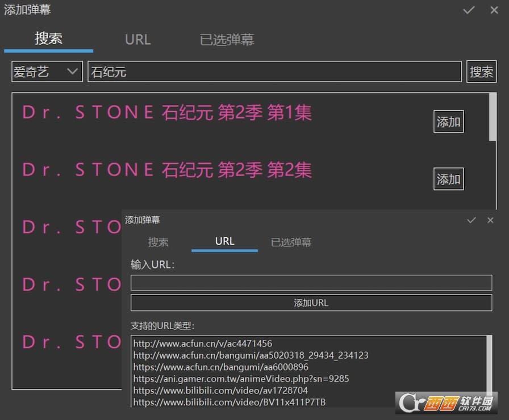The height and width of the screenshot is (420, 509).
Task: Select the bilibili av1728704 URL line
Action: click(x=220, y=390)
